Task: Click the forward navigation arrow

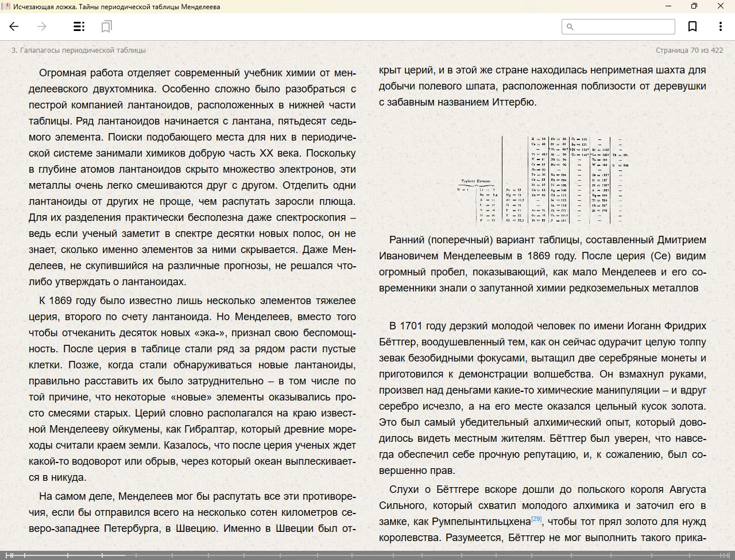Action: pyautogui.click(x=42, y=26)
